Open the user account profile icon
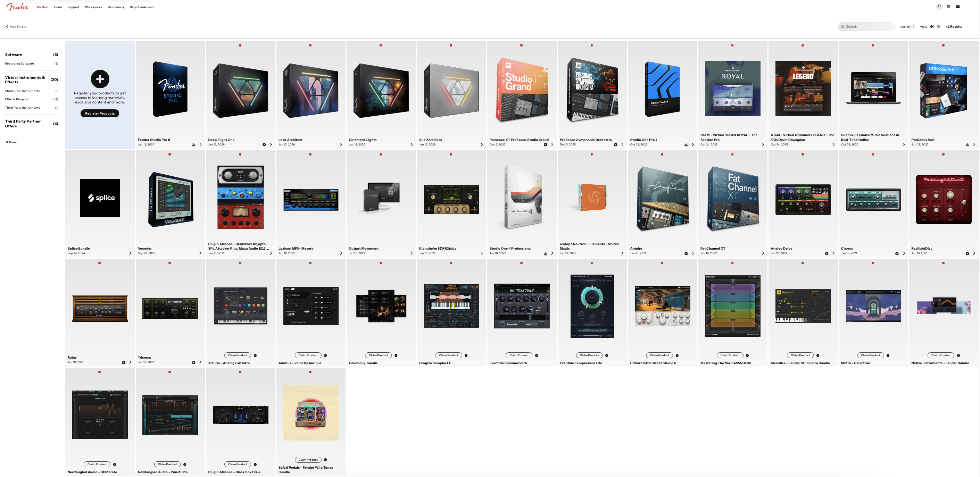Viewport: 980px width, 477px height. [x=939, y=7]
